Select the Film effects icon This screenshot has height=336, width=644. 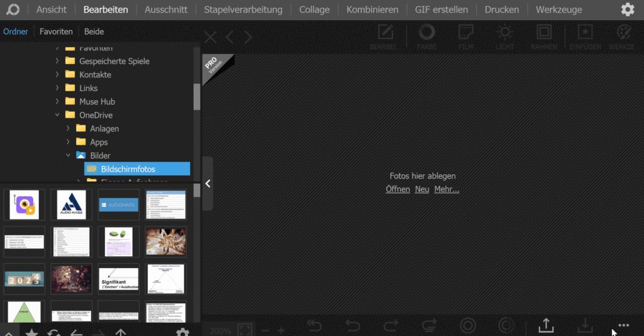(465, 35)
